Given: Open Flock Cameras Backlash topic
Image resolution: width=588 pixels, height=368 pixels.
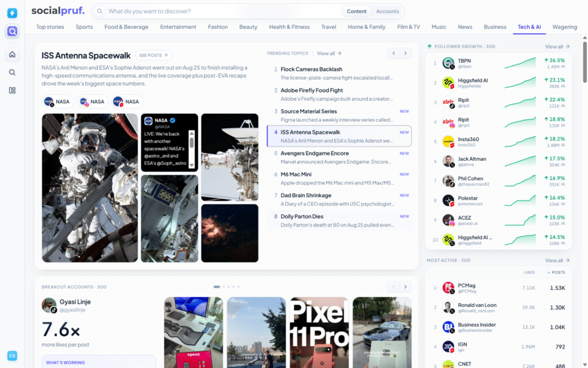Looking at the screenshot, I should pos(339,73).
